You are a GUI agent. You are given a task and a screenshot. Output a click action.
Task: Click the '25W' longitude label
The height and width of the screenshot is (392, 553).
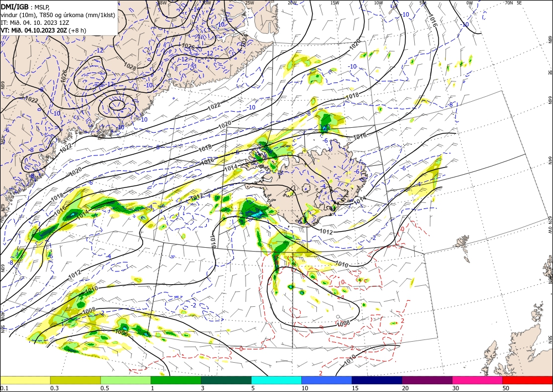pyautogui.click(x=249, y=2)
